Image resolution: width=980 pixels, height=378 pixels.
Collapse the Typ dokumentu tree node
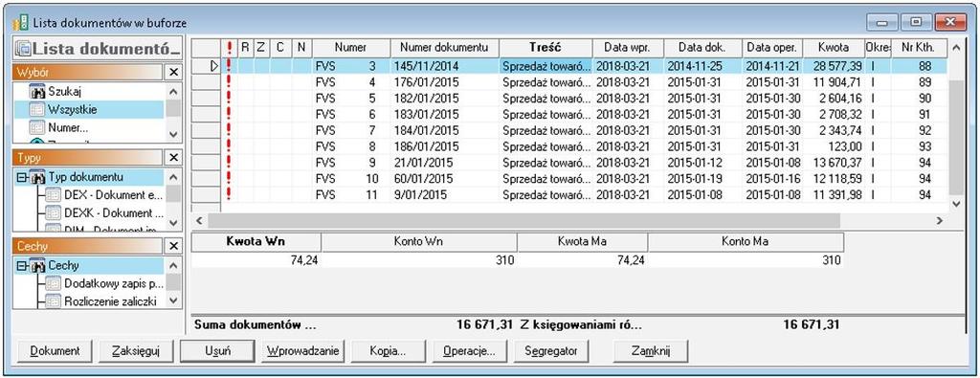pyautogui.click(x=22, y=177)
